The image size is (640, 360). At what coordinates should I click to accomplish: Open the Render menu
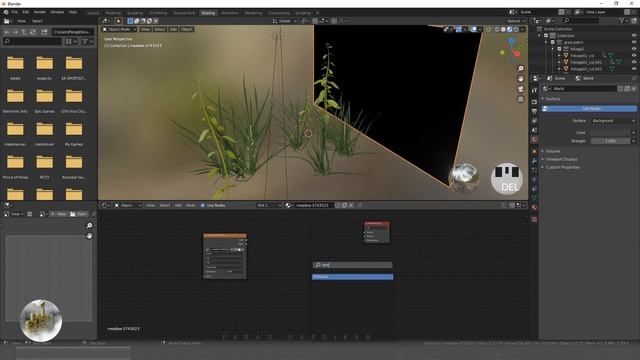[x=40, y=12]
